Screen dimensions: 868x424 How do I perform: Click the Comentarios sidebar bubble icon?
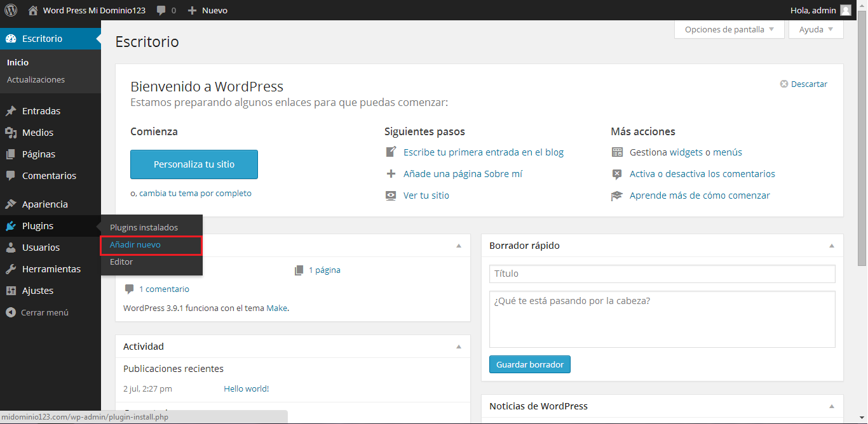coord(11,176)
